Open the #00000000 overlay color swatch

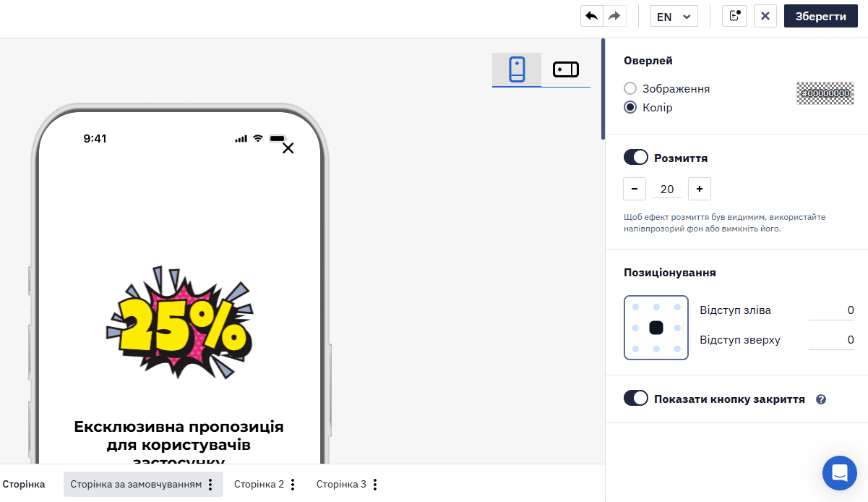coord(825,93)
